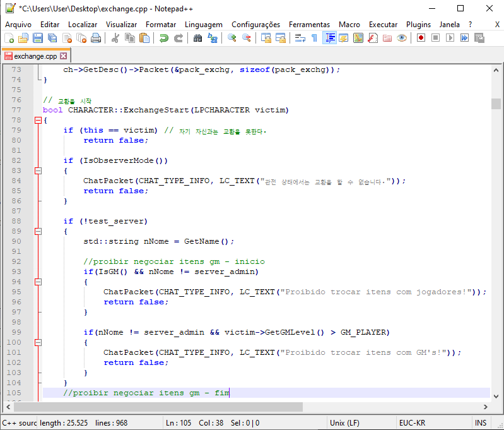504x430 pixels.
Task: Open Folder as Workspace icon
Action: [x=387, y=39]
